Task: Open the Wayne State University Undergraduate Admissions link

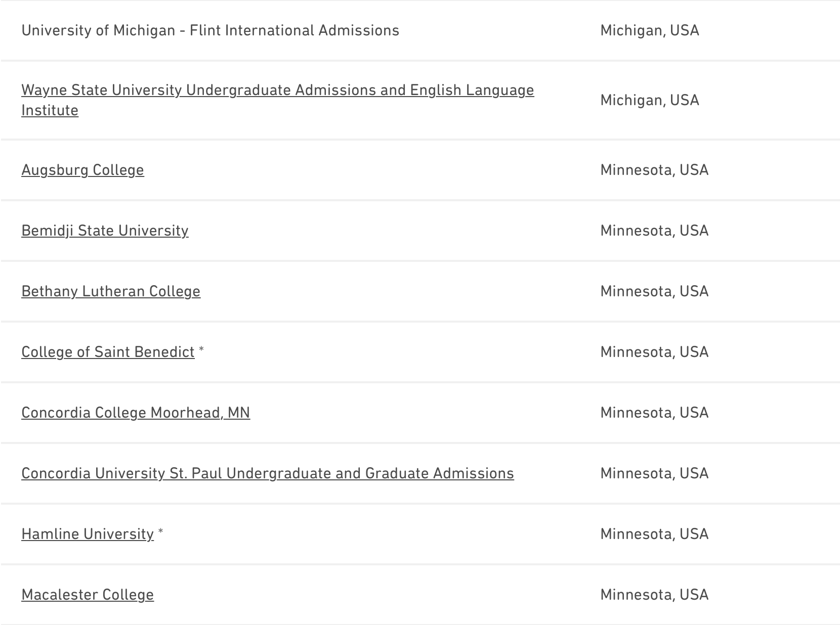Action: (277, 91)
